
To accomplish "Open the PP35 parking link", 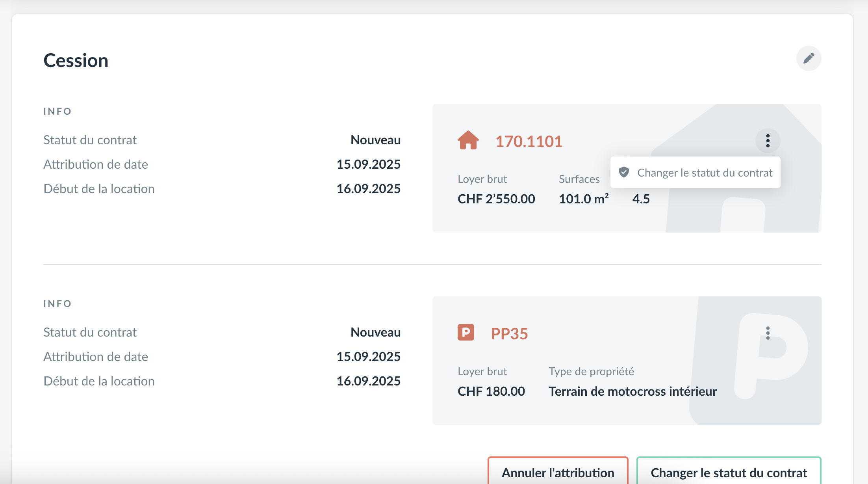I will coord(509,334).
